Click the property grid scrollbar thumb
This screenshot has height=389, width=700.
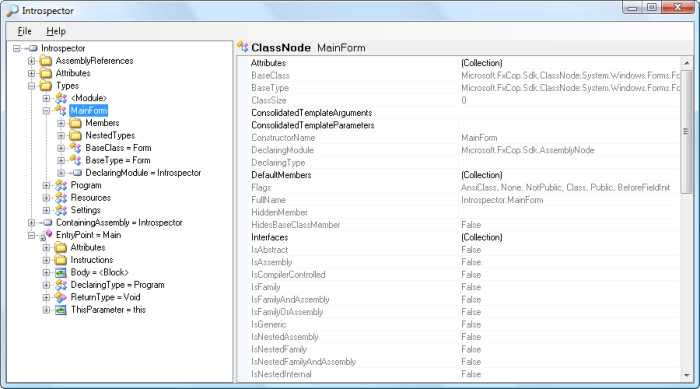click(x=687, y=131)
